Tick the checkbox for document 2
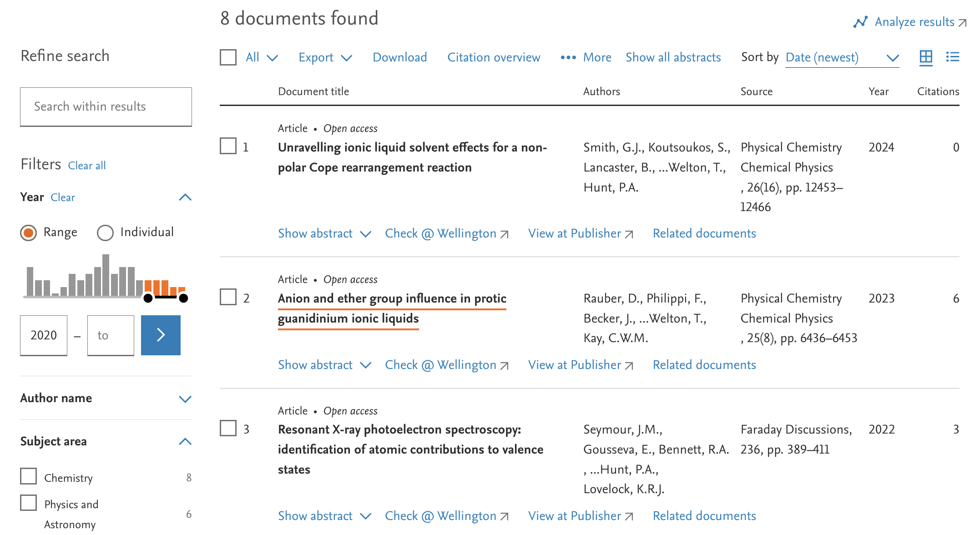Image resolution: width=980 pixels, height=535 pixels. pos(228,297)
